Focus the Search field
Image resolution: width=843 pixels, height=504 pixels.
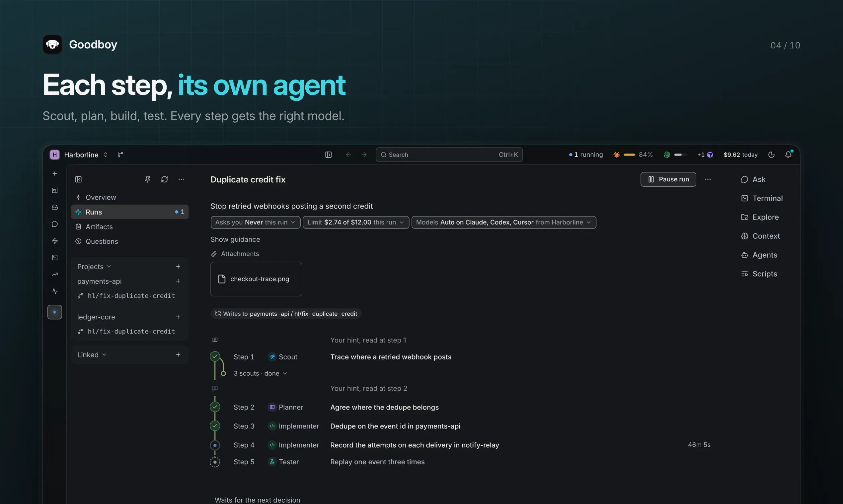[x=449, y=155]
